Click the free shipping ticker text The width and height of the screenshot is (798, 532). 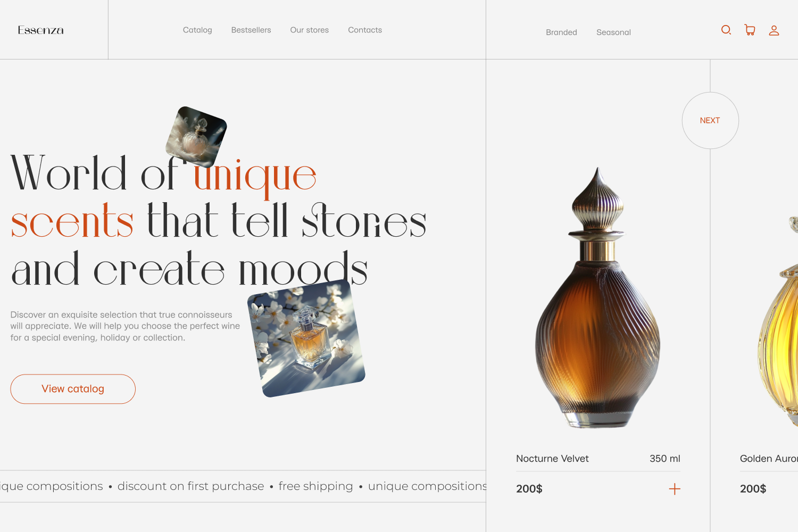point(315,486)
